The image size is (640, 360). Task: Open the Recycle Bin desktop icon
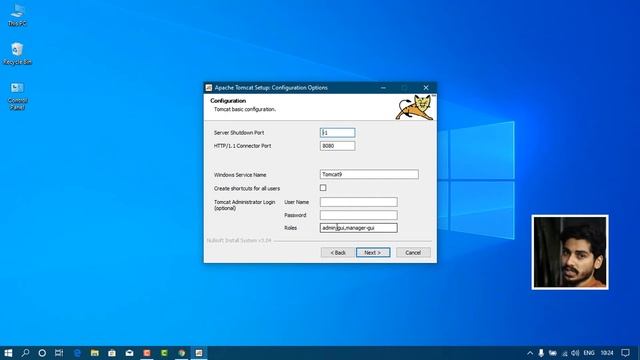coord(17,53)
